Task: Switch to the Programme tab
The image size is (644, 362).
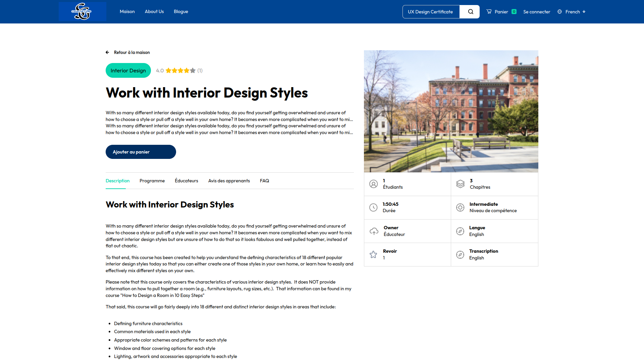Action: tap(152, 181)
